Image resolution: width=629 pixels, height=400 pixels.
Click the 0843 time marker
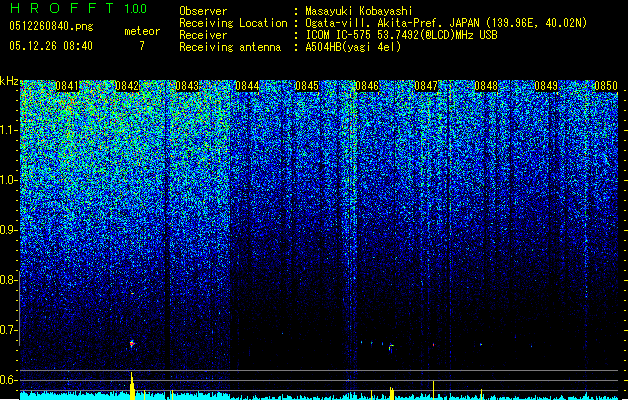coord(187,86)
